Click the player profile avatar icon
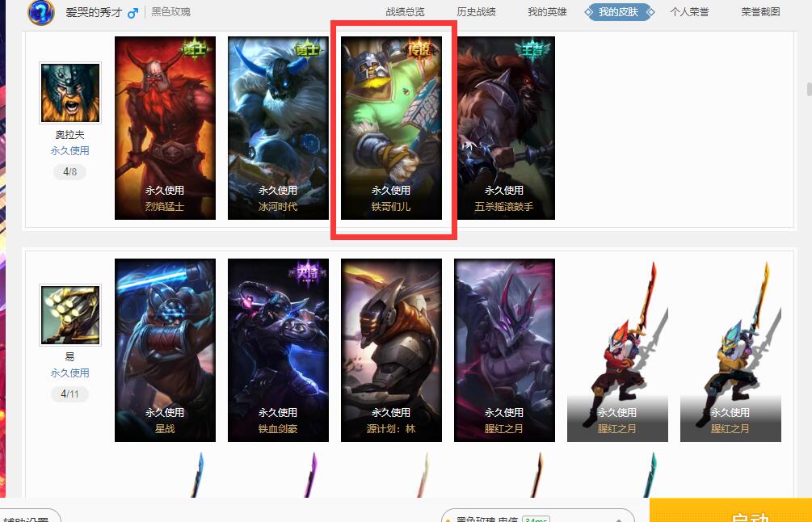The height and width of the screenshot is (522, 812). click(x=41, y=11)
